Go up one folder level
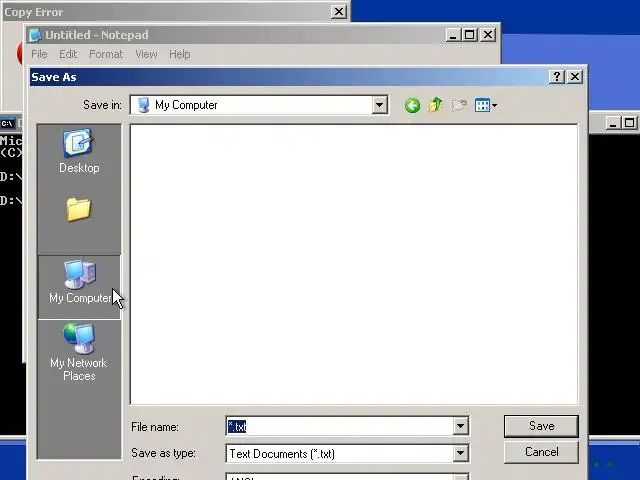Viewport: 640px width, 480px height. click(436, 105)
